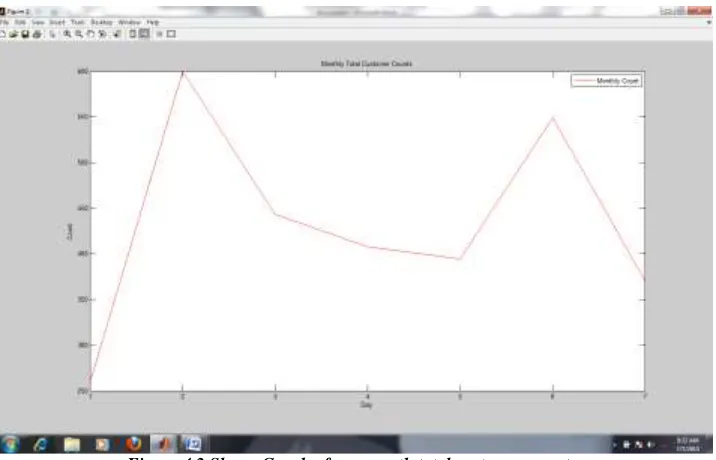This screenshot has height=460, width=716.
Task: Create a new figure with the toolbar icon
Action: (x=2, y=34)
